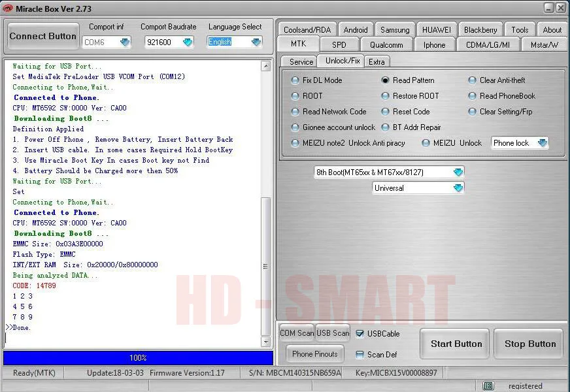
Task: Click the 100% blue progress bar
Action: pos(138,358)
